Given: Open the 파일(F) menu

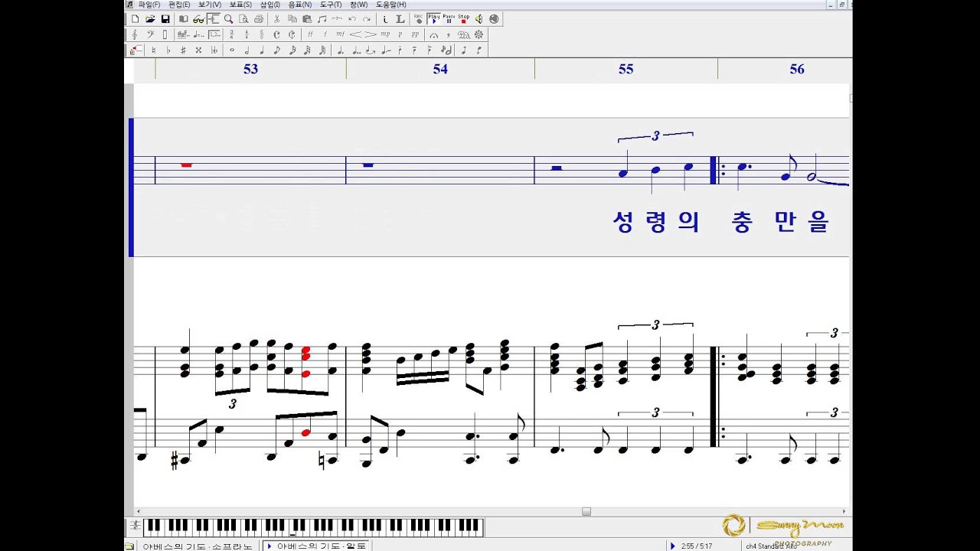Looking at the screenshot, I should [x=149, y=5].
